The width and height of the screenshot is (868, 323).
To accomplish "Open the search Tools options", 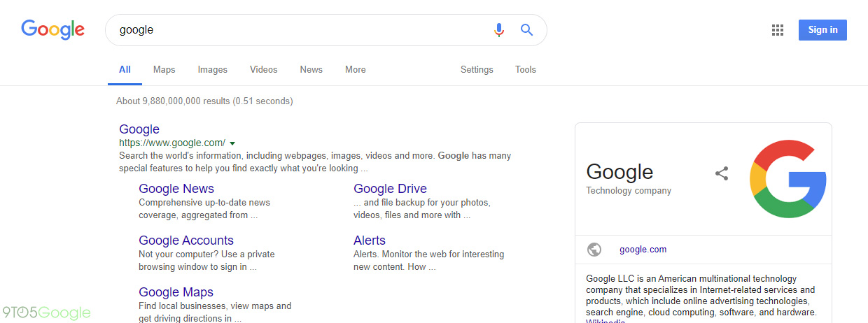I will [x=525, y=70].
